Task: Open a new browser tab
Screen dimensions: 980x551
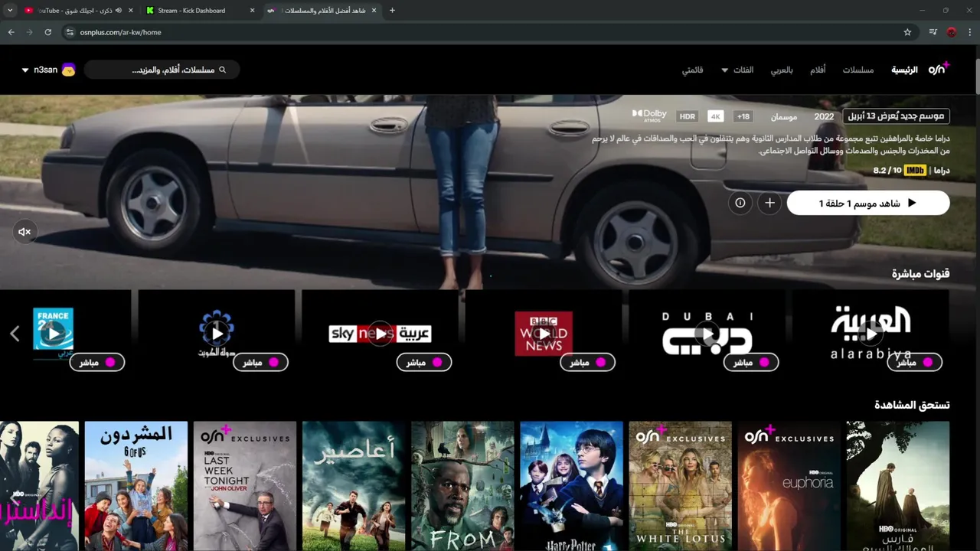Action: coord(393,11)
